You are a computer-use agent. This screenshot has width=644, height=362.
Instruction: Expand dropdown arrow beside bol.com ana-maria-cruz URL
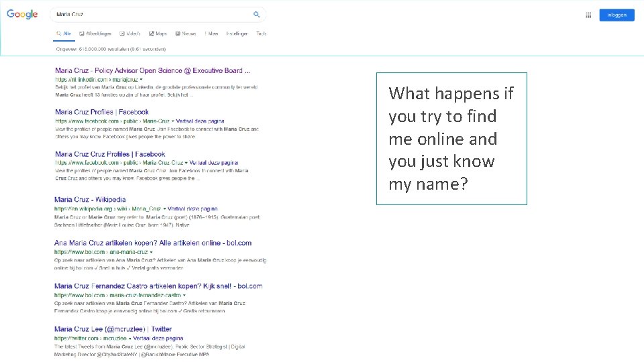click(151, 253)
